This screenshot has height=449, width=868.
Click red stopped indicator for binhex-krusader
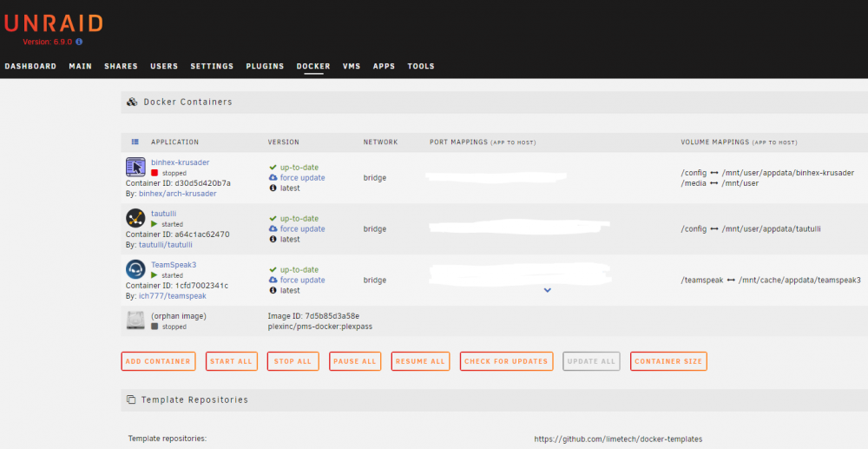tap(155, 173)
